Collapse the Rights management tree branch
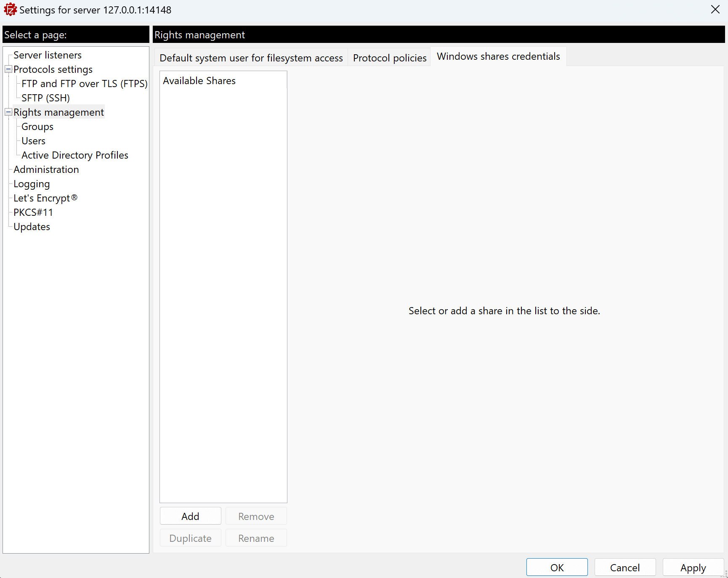The image size is (728, 578). click(8, 112)
